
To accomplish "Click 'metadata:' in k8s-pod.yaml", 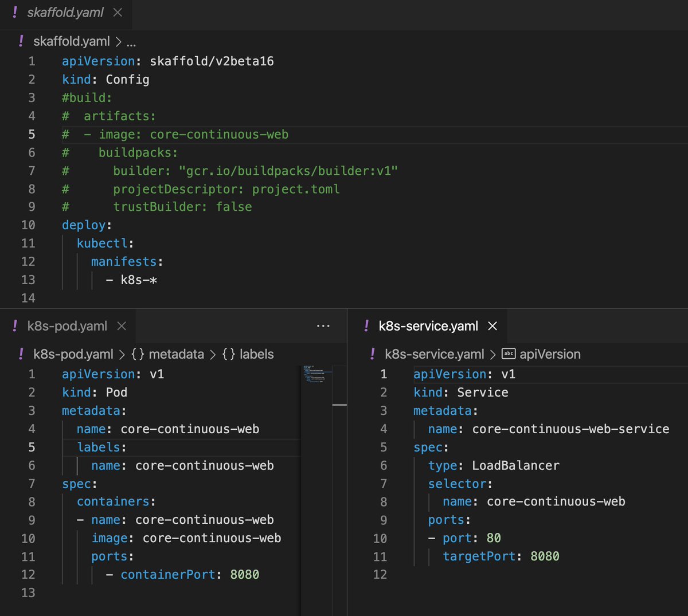I will [95, 411].
